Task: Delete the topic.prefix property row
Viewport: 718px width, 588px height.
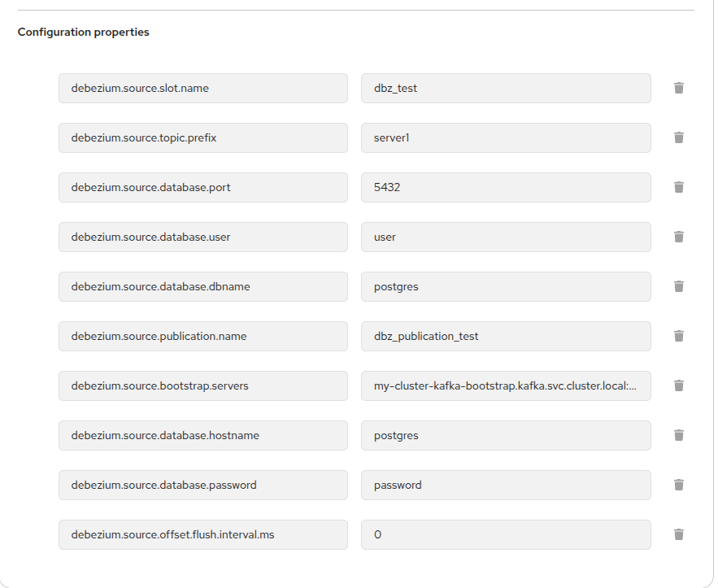Action: (679, 137)
